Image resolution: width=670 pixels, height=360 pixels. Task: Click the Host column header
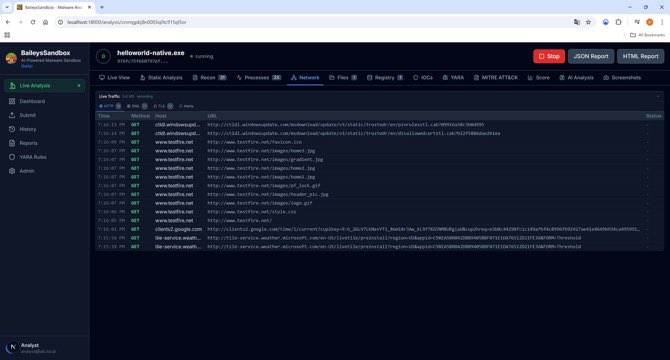tap(161, 116)
